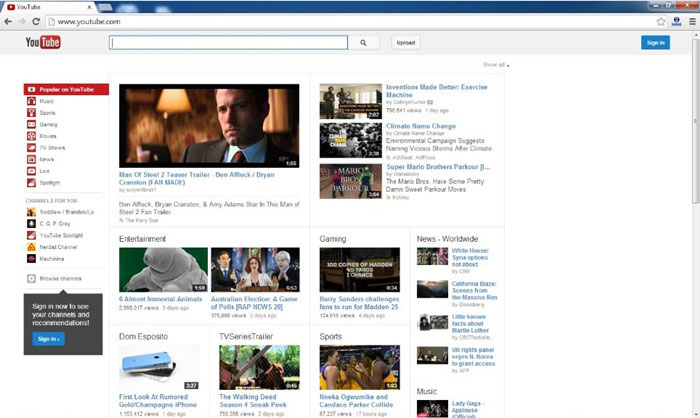Open the Sports category icon in sidebar
Viewport: 700px width, 418px height.
(x=31, y=113)
